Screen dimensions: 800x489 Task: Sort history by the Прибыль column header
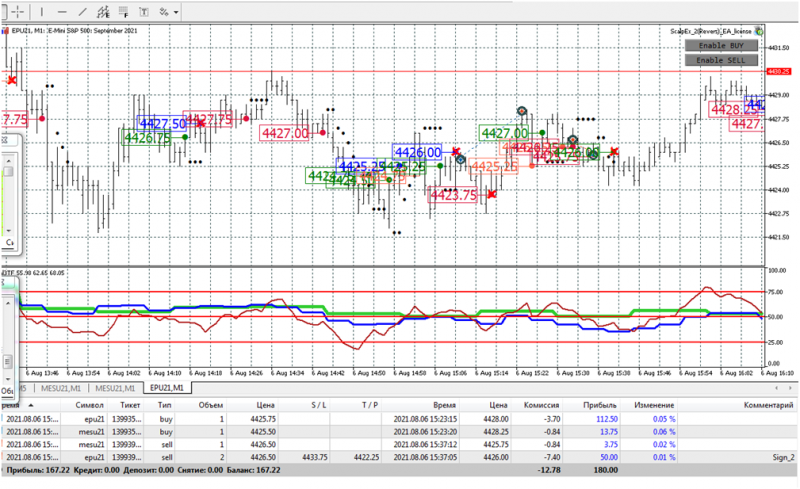pyautogui.click(x=599, y=405)
